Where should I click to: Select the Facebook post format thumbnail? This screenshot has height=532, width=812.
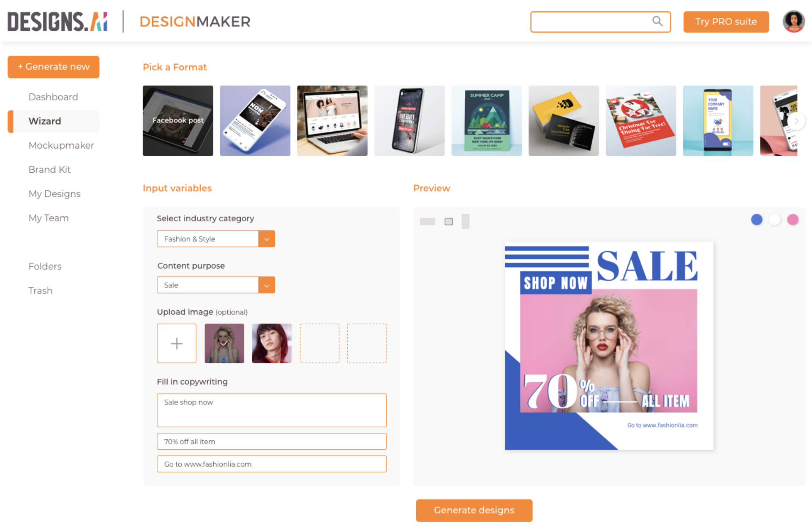click(178, 121)
